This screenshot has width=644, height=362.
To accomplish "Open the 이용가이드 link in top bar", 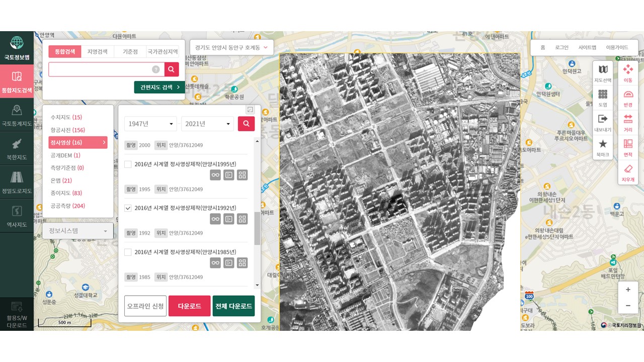I will coord(617,47).
